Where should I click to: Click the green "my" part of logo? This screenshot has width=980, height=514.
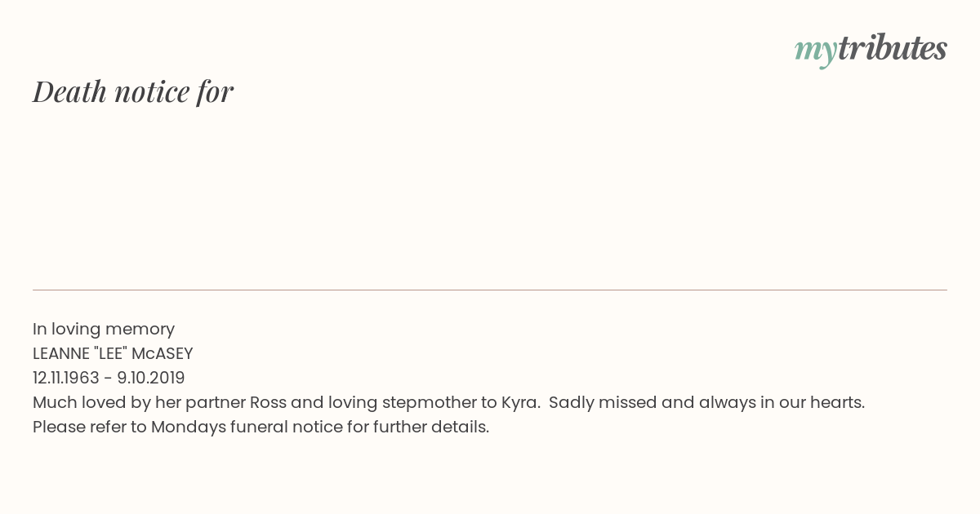point(815,52)
